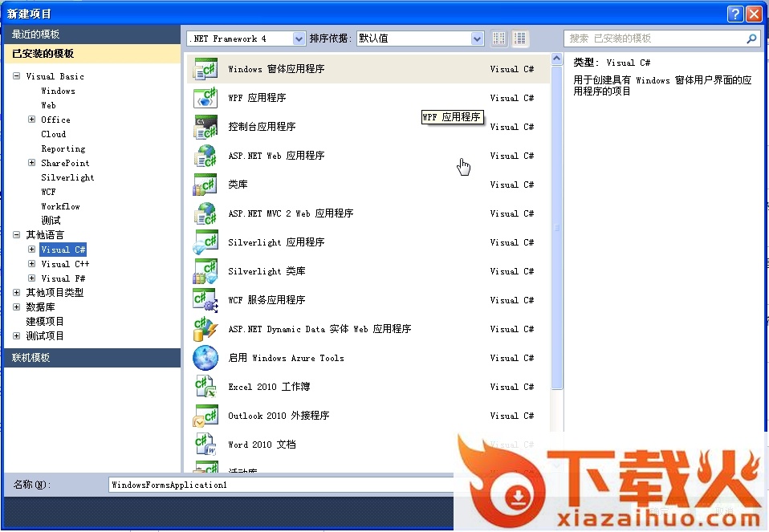Click the 控制台应用程序 template name
The width and height of the screenshot is (769, 532).
click(262, 127)
